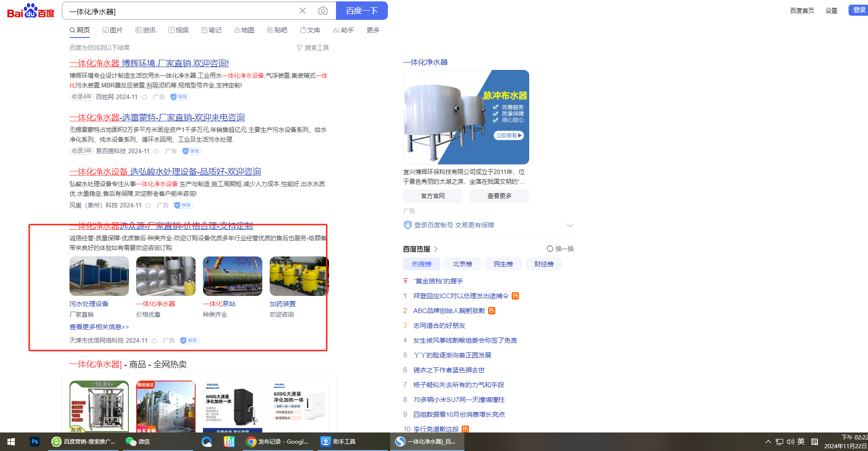The height and width of the screenshot is (451, 868).
Task: Show hidden system tray icons
Action: pyautogui.click(x=768, y=442)
